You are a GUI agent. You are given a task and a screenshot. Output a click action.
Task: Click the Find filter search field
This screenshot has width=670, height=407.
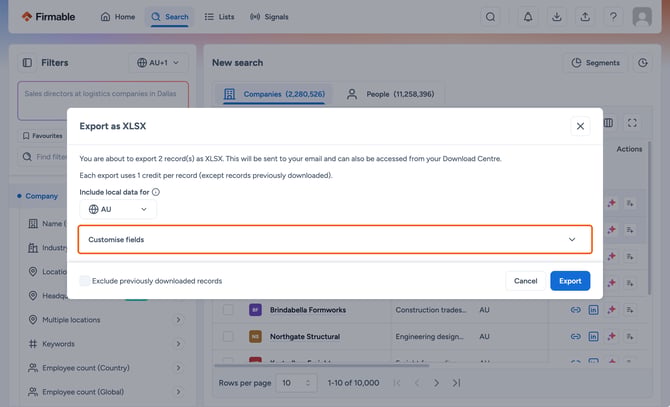[43, 157]
